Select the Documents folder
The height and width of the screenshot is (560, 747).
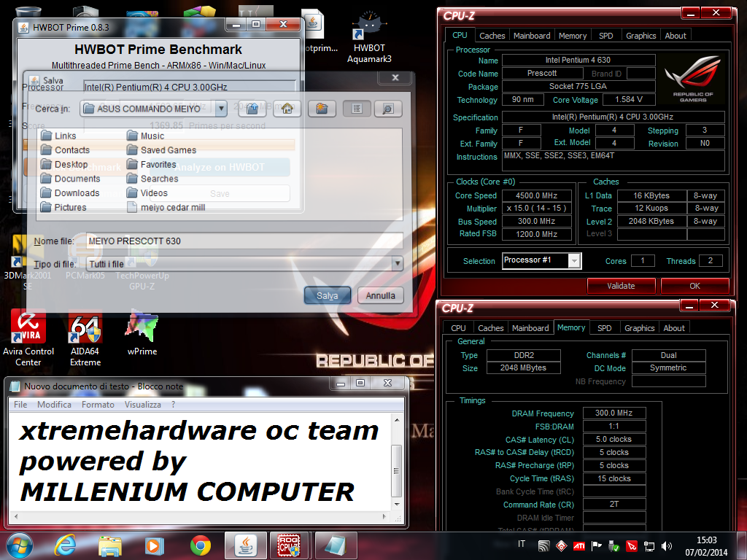[71, 179]
